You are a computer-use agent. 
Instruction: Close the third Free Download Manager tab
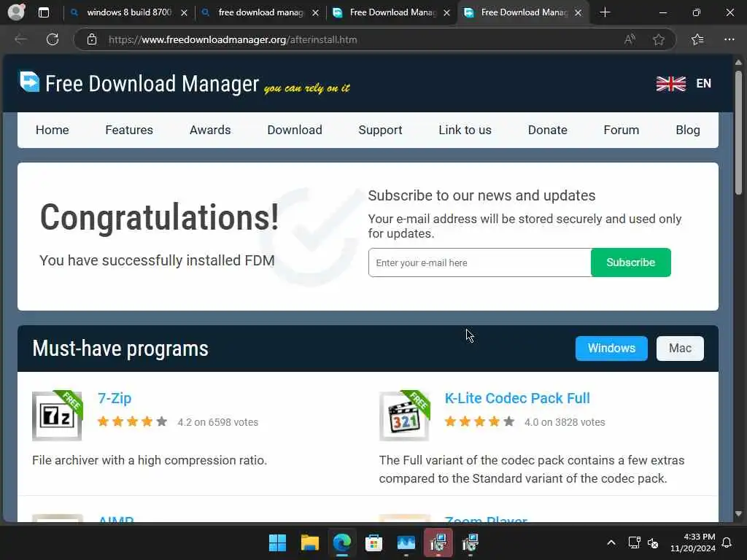click(446, 13)
